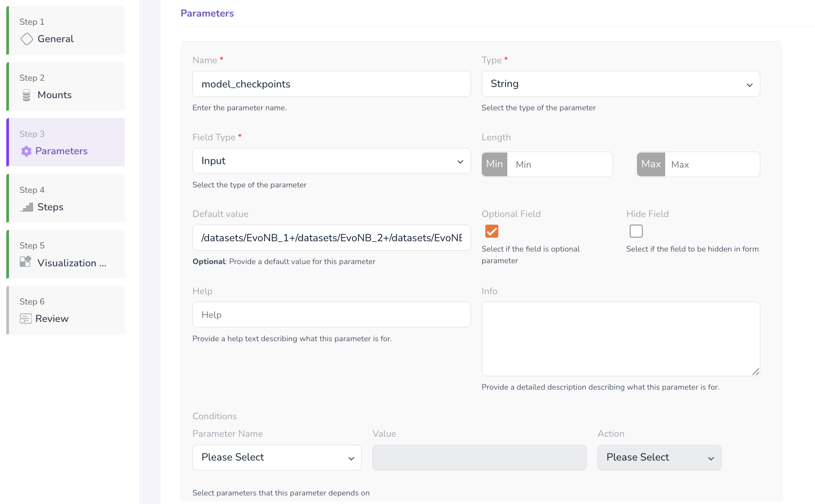The image size is (815, 504).
Task: Click the Visualization shapes icon
Action: tap(26, 262)
